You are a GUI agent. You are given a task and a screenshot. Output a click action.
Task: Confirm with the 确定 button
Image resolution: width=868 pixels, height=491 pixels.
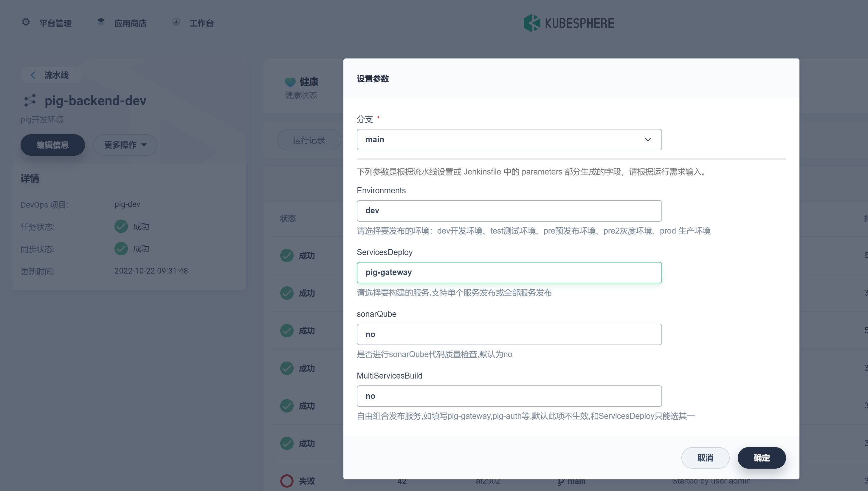click(x=762, y=458)
